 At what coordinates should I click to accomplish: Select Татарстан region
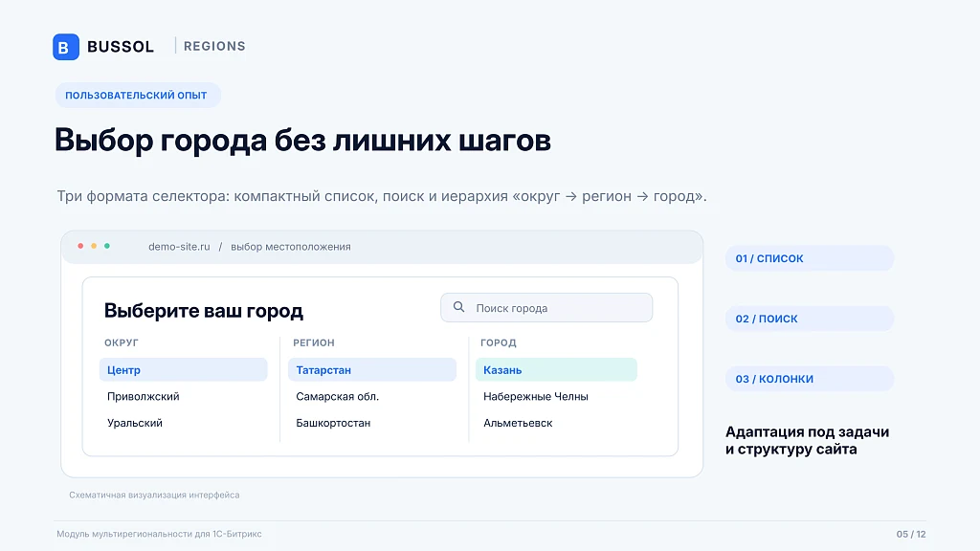tap(372, 370)
